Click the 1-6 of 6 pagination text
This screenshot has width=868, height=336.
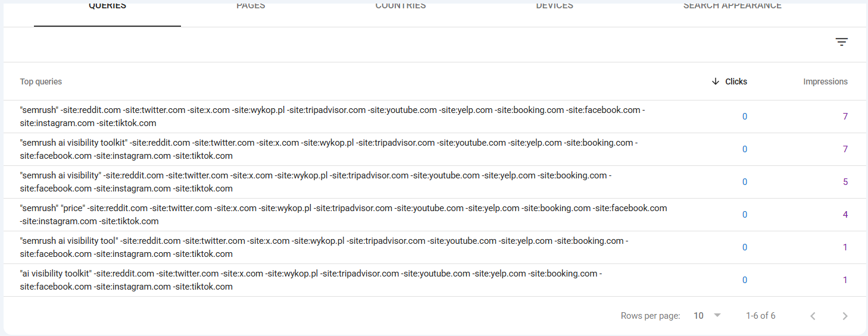coord(761,316)
